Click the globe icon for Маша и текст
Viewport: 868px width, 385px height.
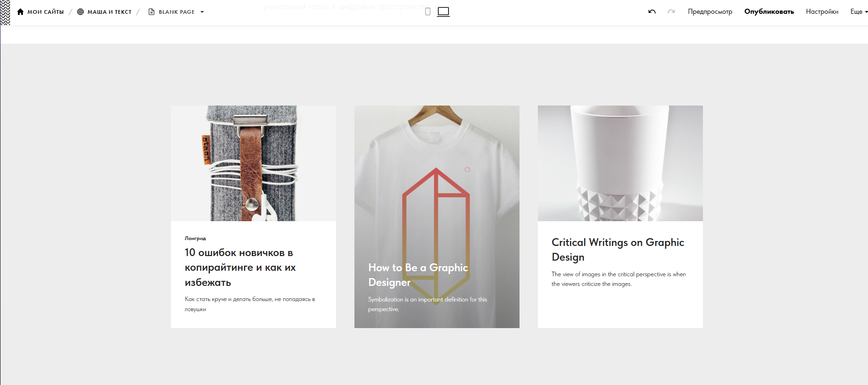click(x=81, y=12)
